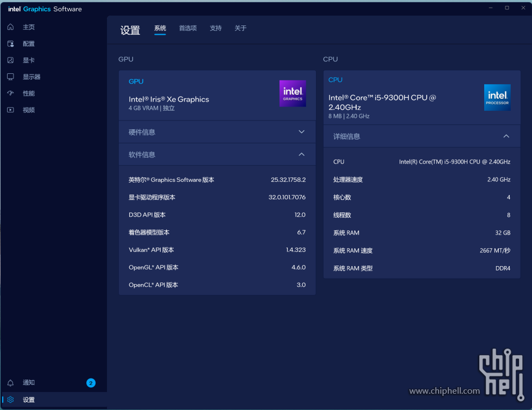532x410 pixels.
Task: Select the Graphics card (显卡) icon
Action: click(10, 60)
